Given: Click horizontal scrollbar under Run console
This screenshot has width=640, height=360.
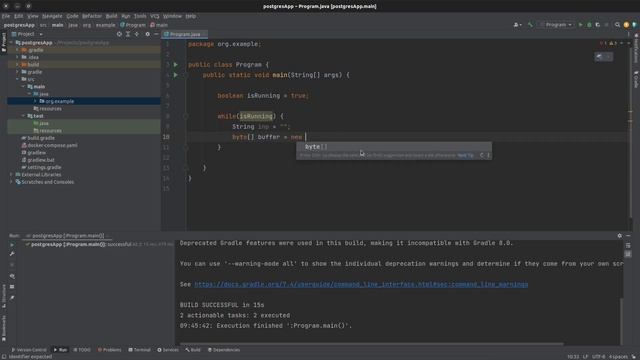Looking at the screenshot, I should point(371,344).
